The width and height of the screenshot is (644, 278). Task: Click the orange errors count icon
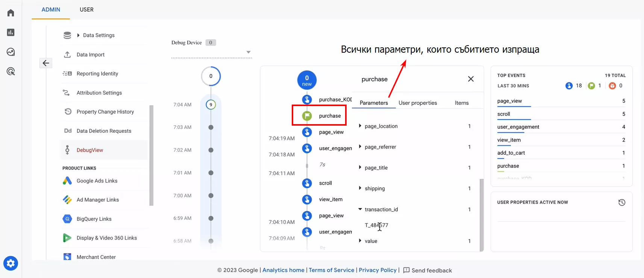pyautogui.click(x=612, y=86)
